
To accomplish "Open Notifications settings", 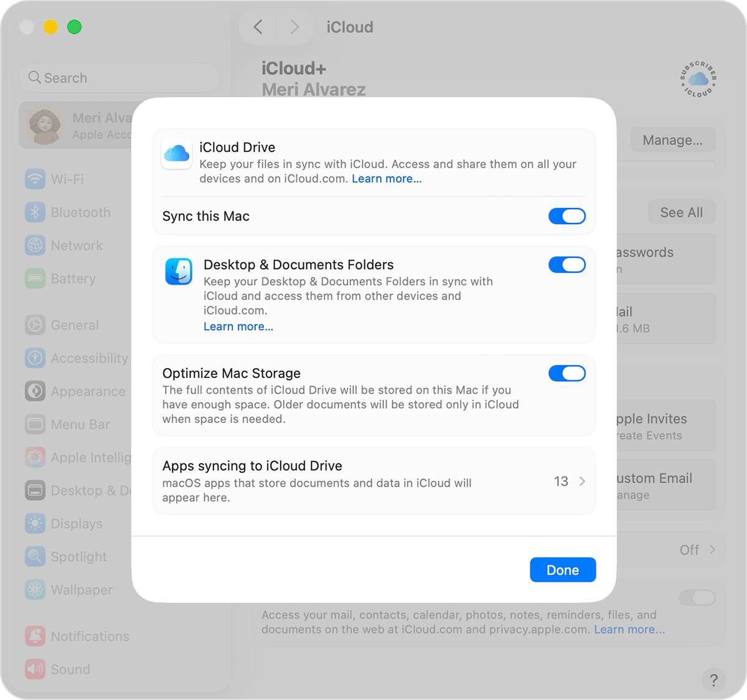I will click(x=35, y=636).
